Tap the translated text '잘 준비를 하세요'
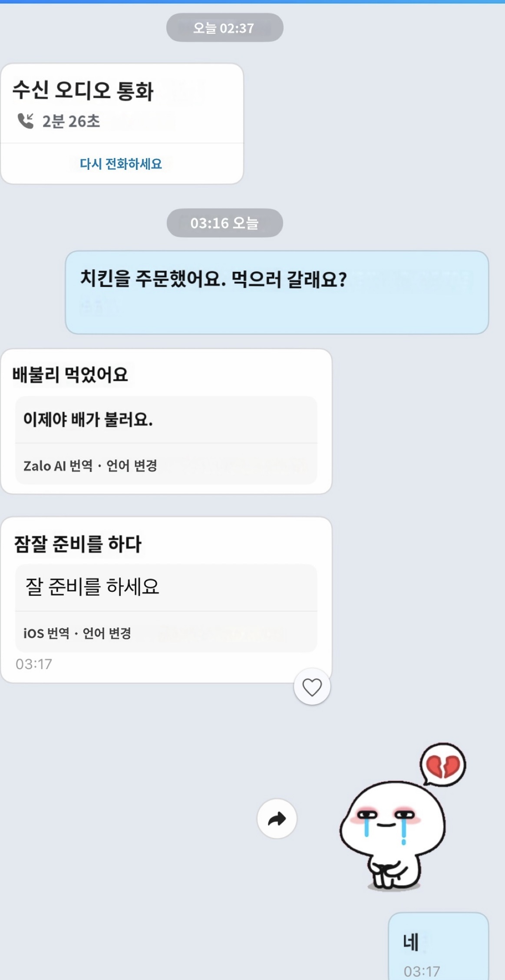The width and height of the screenshot is (505, 980). pos(92,587)
